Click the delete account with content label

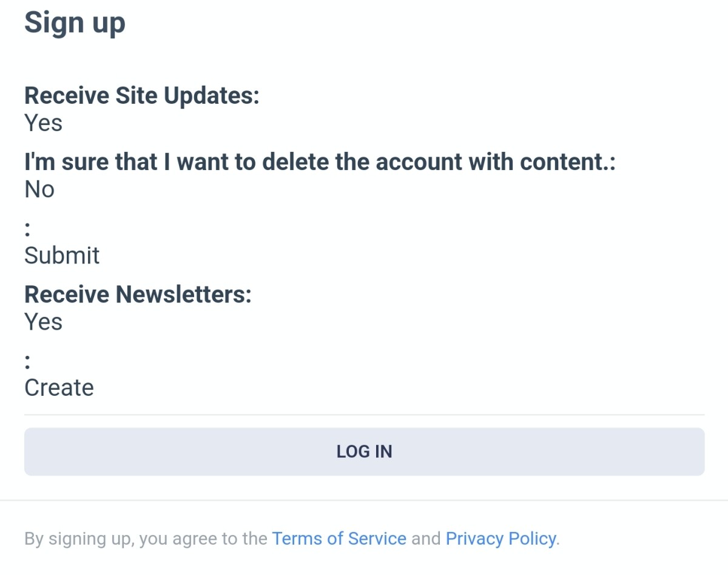(319, 162)
